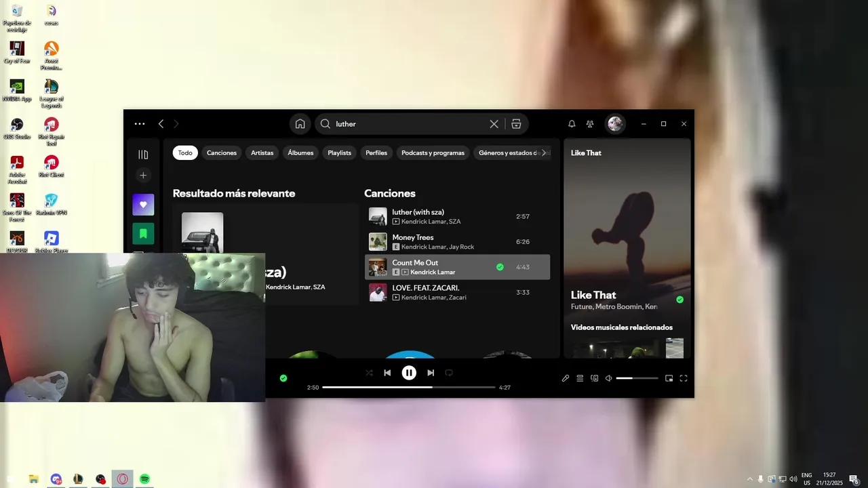Adjust the Spotify volume slider
This screenshot has height=488, width=868.
click(637, 378)
